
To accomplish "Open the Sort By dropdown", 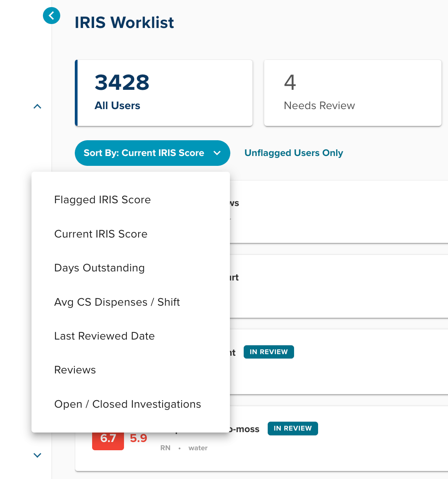I will (x=152, y=153).
